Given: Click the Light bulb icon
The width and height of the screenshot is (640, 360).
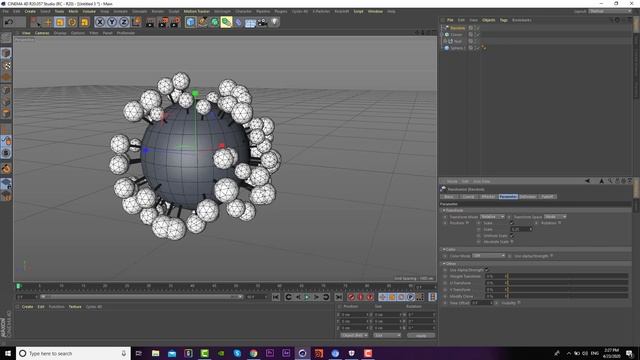Looking at the screenshot, I should pos(275,22).
